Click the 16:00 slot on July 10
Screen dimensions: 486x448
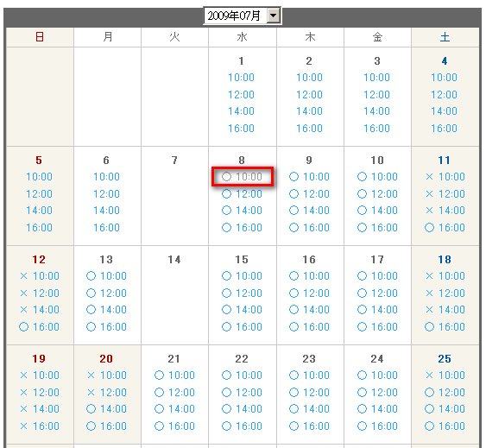click(x=377, y=227)
